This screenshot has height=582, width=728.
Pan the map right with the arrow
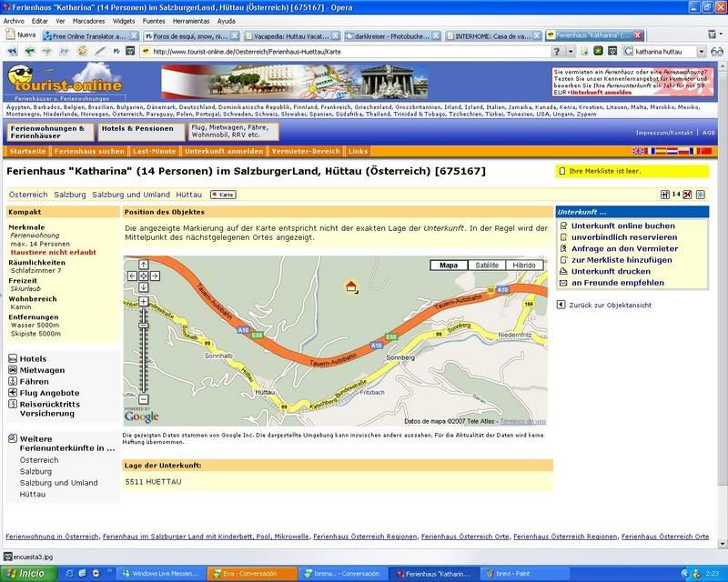point(155,276)
